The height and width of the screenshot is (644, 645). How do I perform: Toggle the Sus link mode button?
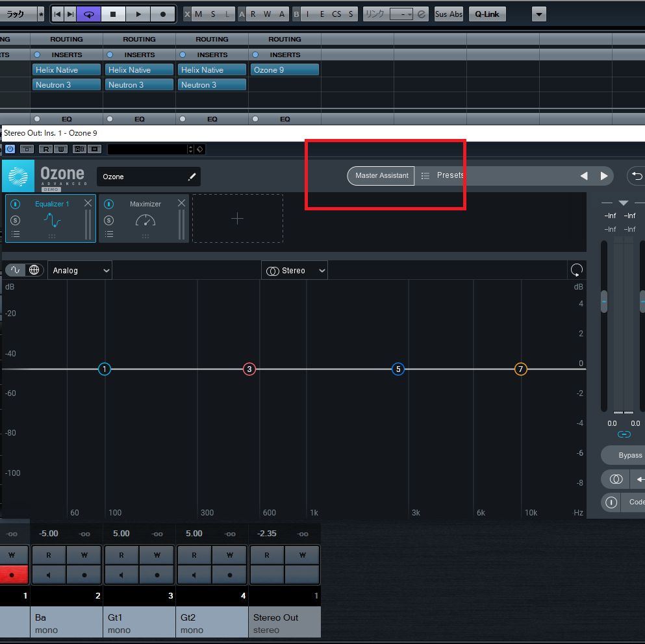pos(441,14)
